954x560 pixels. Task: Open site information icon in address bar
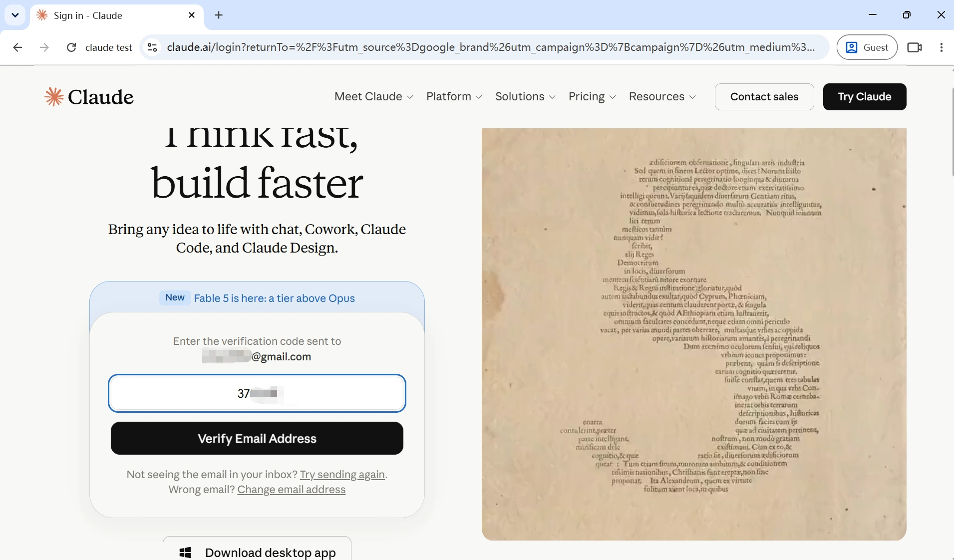(x=152, y=47)
